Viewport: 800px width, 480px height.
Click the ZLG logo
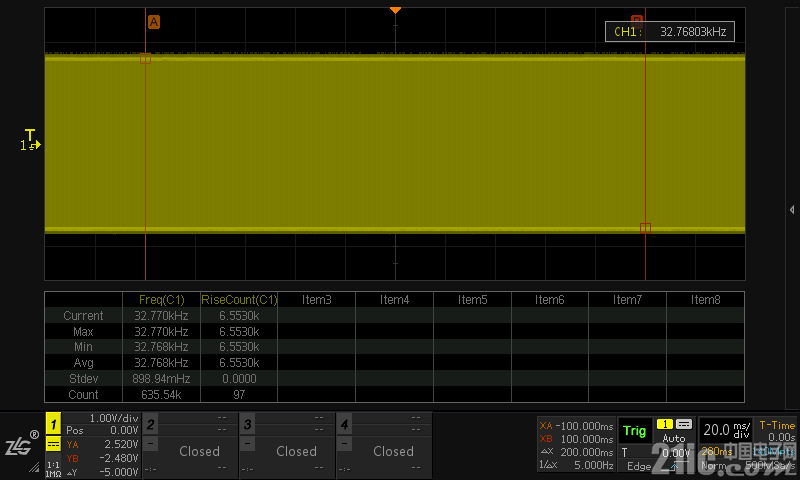point(22,444)
